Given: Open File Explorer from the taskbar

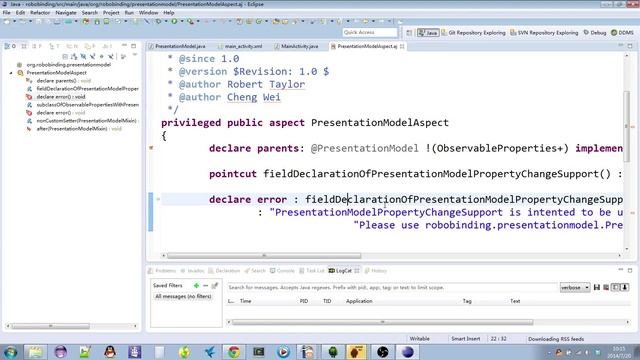Looking at the screenshot, I should 35,351.
